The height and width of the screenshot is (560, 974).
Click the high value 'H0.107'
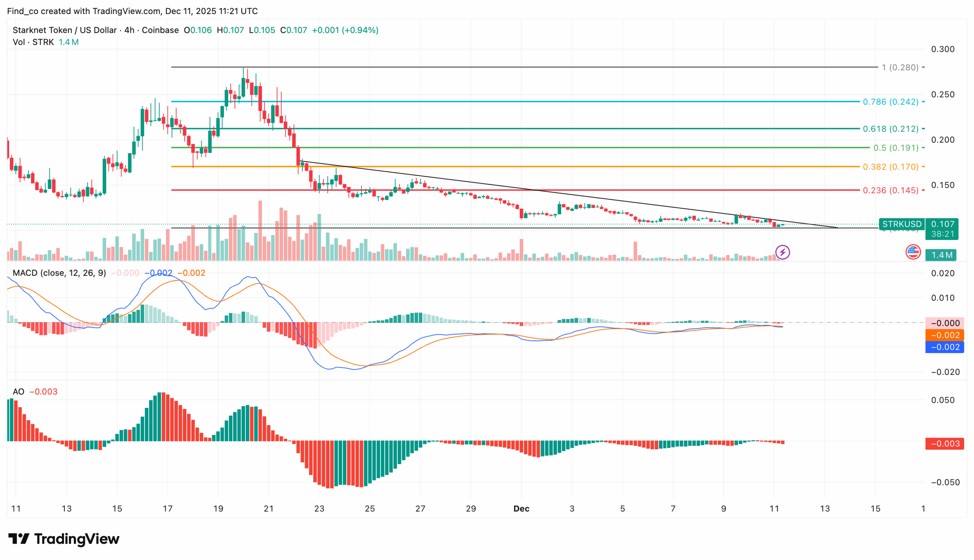[230, 30]
